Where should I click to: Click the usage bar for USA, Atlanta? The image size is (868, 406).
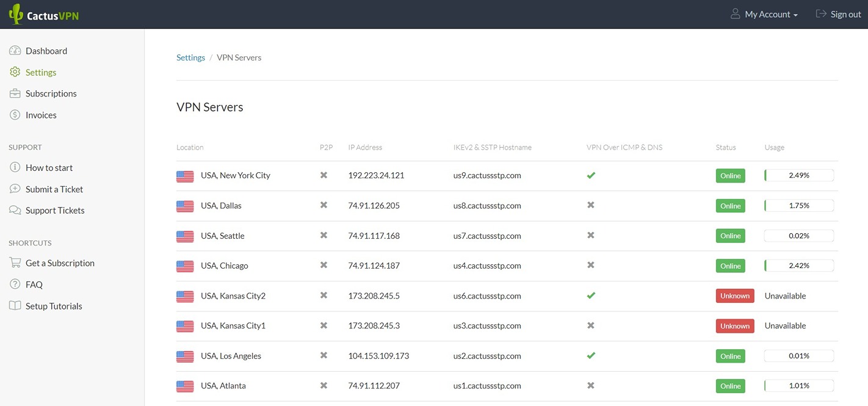click(799, 385)
